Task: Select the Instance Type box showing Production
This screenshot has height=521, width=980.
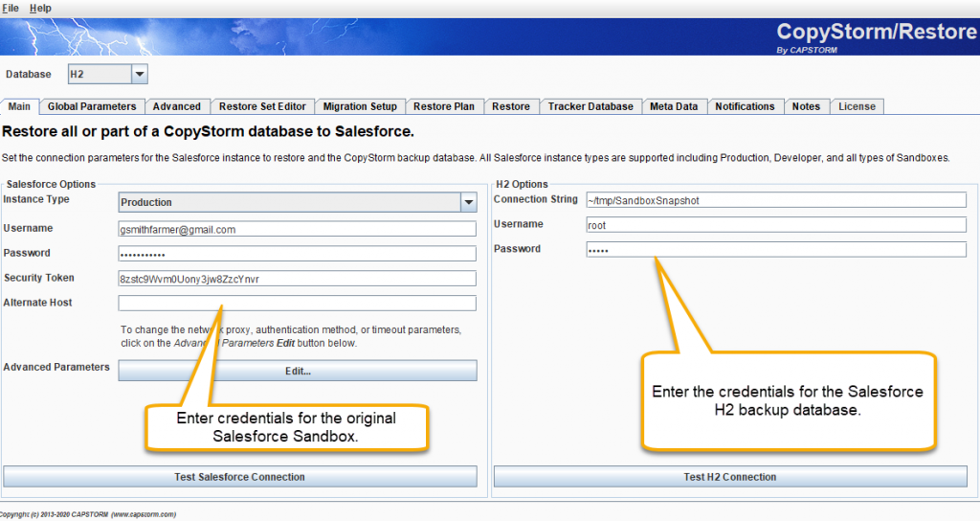Action: 298,202
